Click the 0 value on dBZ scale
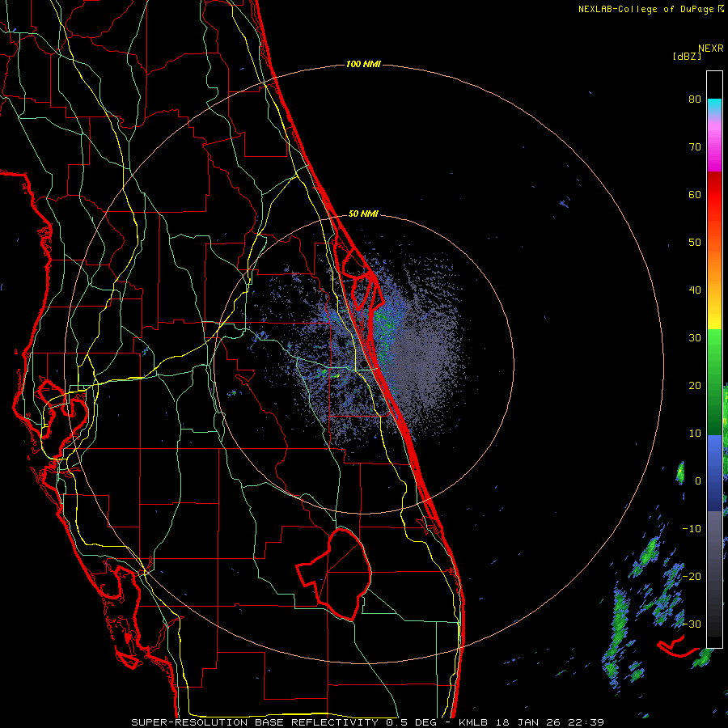This screenshot has height=728, width=728. click(x=698, y=481)
